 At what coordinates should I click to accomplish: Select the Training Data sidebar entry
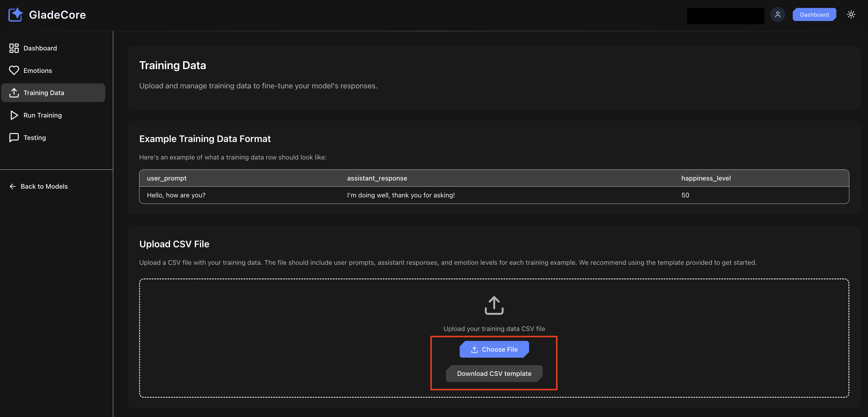coord(44,93)
